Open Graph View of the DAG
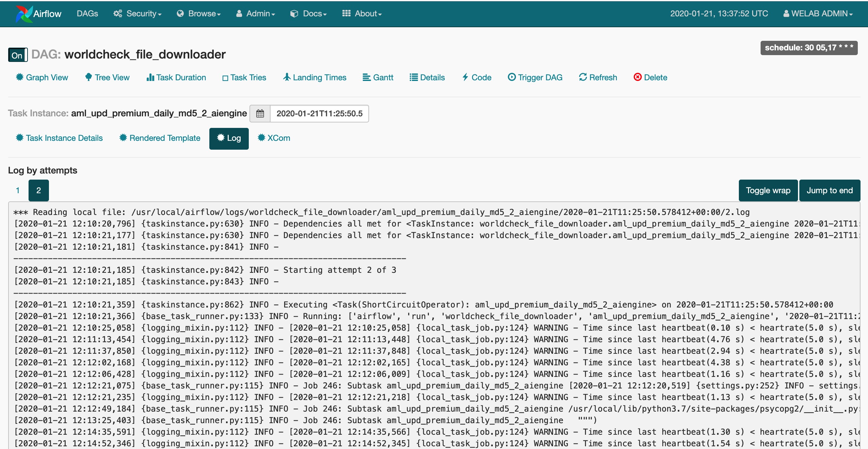Image resolution: width=868 pixels, height=449 pixels. pos(42,78)
